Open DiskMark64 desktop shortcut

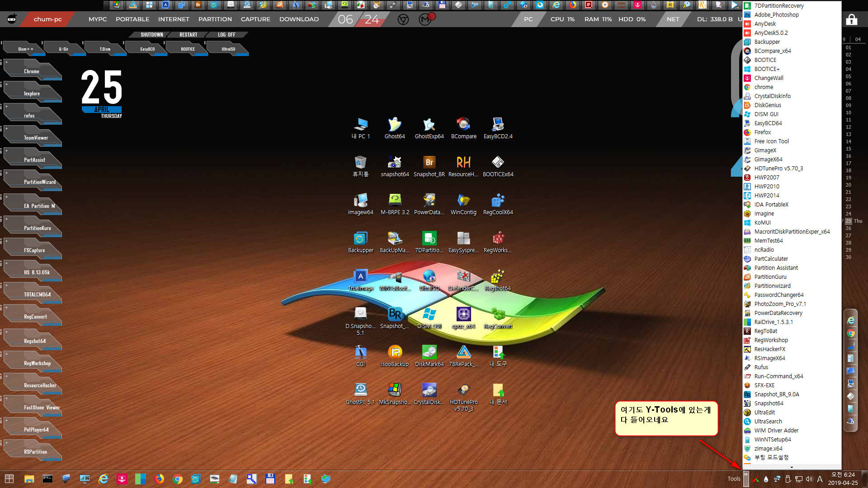click(x=429, y=356)
